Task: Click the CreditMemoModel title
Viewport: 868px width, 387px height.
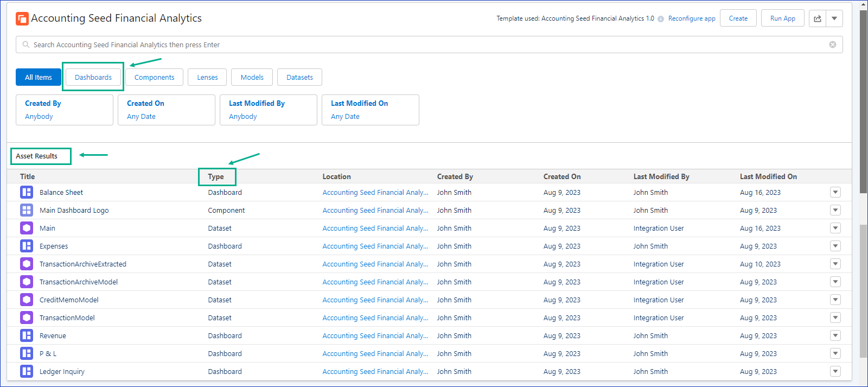Action: (x=69, y=300)
